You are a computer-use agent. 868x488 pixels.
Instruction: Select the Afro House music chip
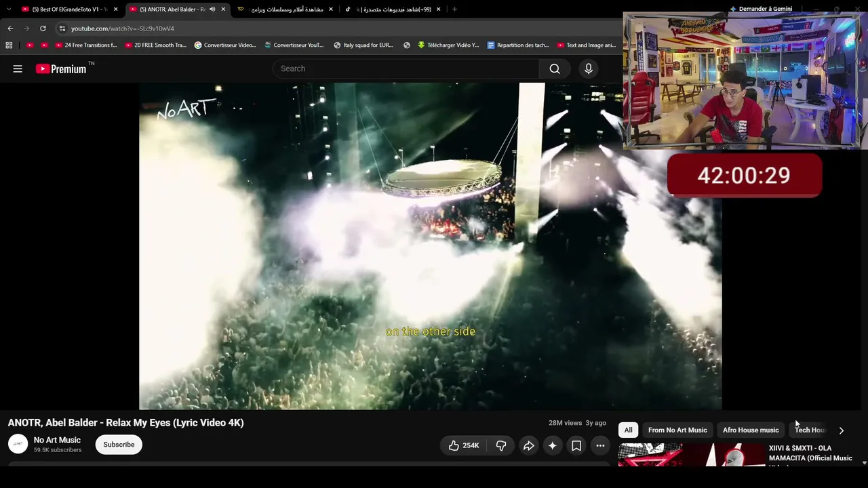click(x=751, y=430)
